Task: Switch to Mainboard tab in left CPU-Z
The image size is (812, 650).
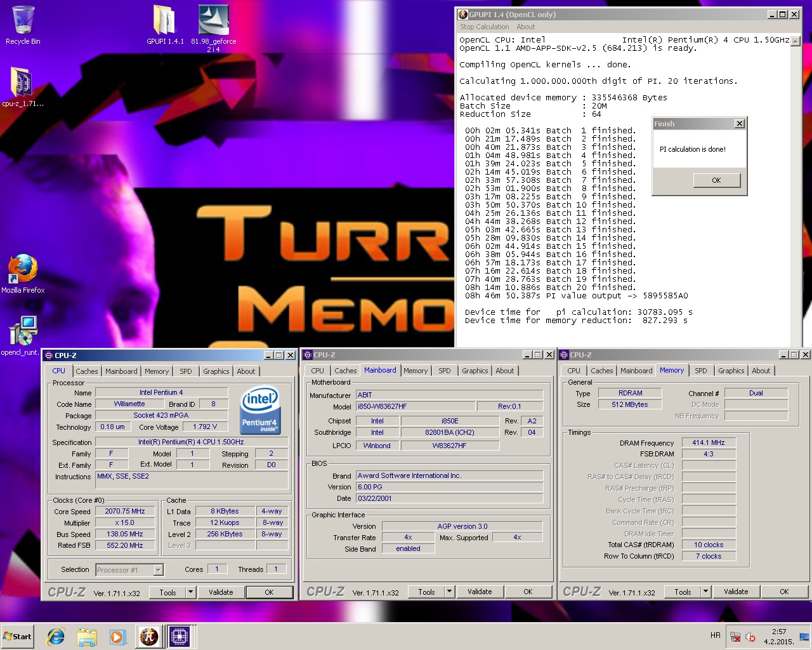Action: click(x=121, y=371)
